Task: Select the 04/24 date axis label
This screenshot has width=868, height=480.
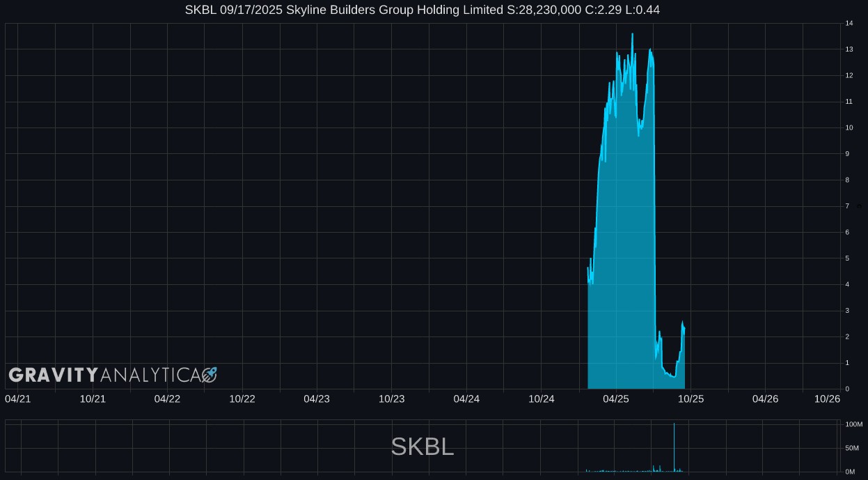Action: (466, 398)
